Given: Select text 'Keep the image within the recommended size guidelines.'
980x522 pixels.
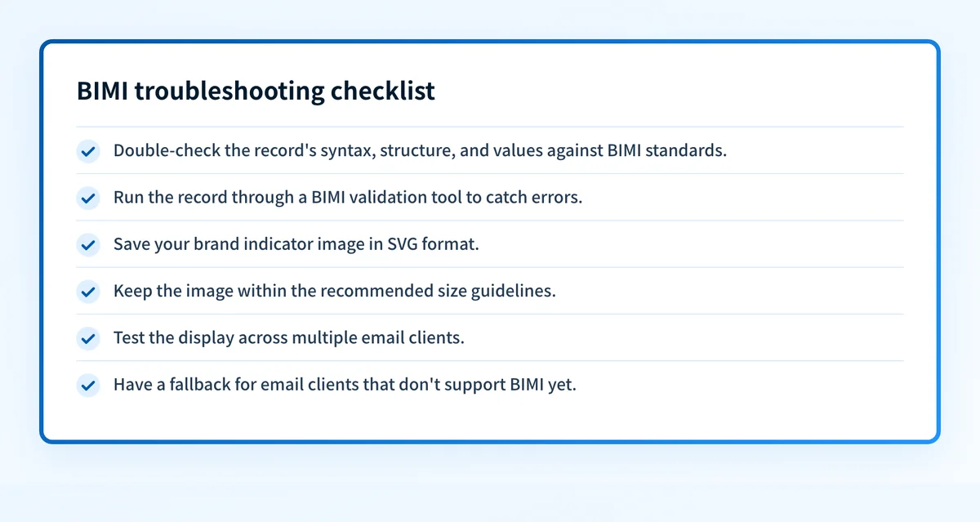Looking at the screenshot, I should point(335,291).
